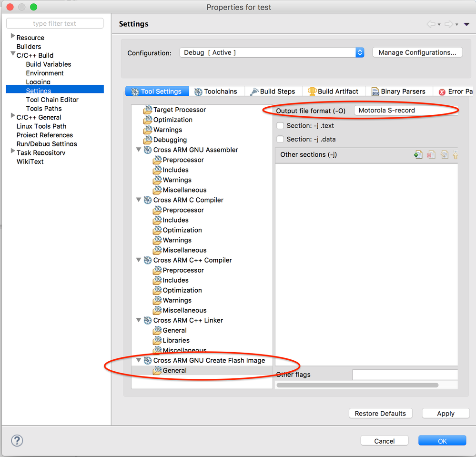
Task: Open the view menu triangle in Settings header
Action: click(x=466, y=24)
